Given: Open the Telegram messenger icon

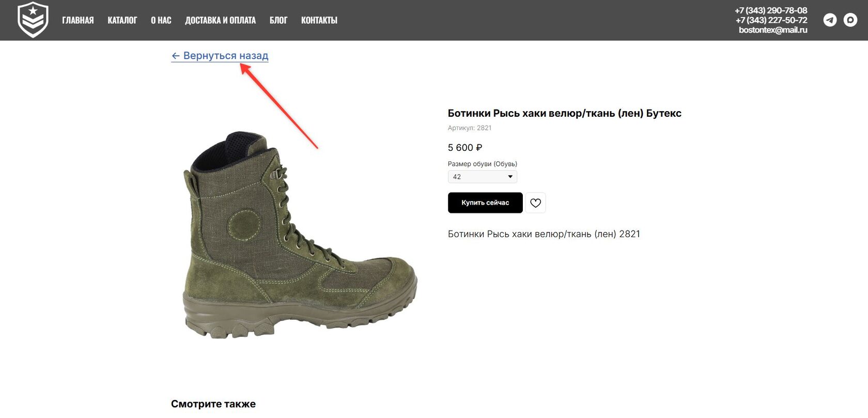Looking at the screenshot, I should click(830, 20).
